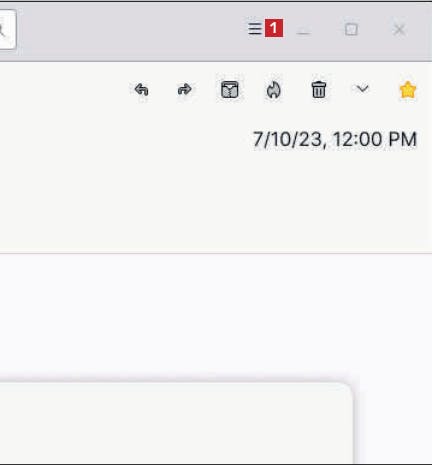
Task: Click the divider below the message header
Action: [216, 253]
